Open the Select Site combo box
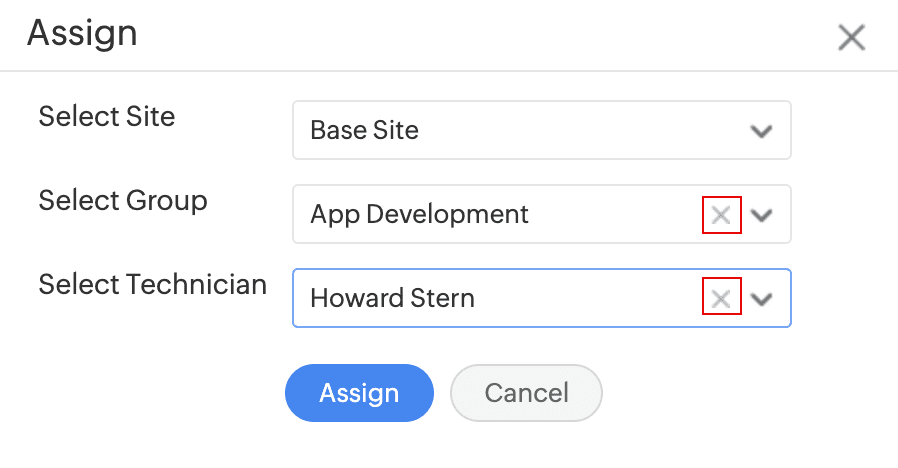 540,130
